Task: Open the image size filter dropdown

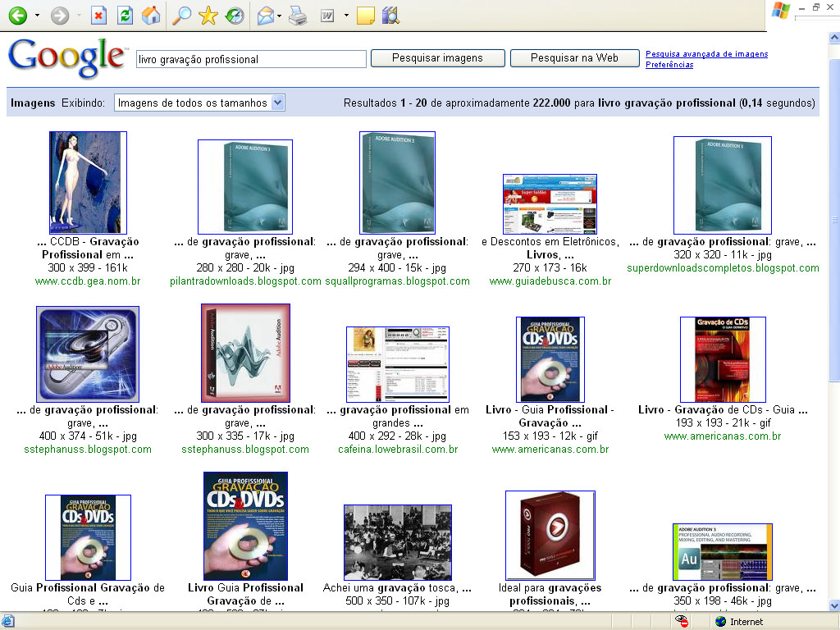Action: pos(199,103)
